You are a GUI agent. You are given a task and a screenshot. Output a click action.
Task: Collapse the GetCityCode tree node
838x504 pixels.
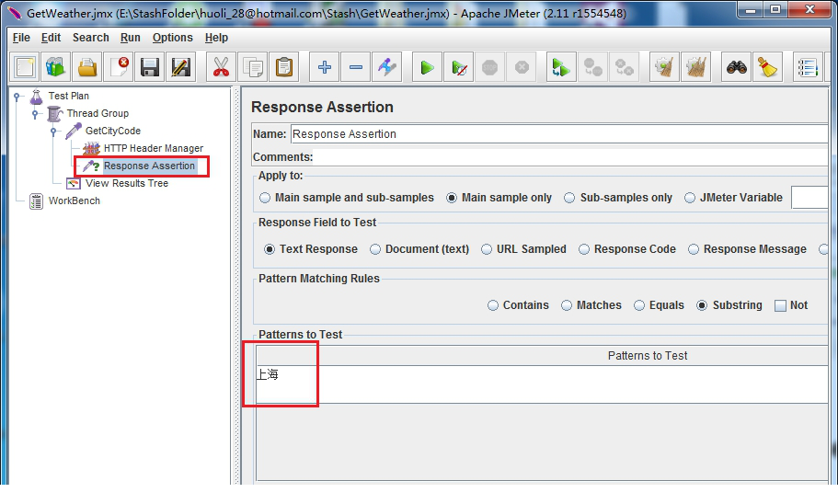(x=53, y=132)
